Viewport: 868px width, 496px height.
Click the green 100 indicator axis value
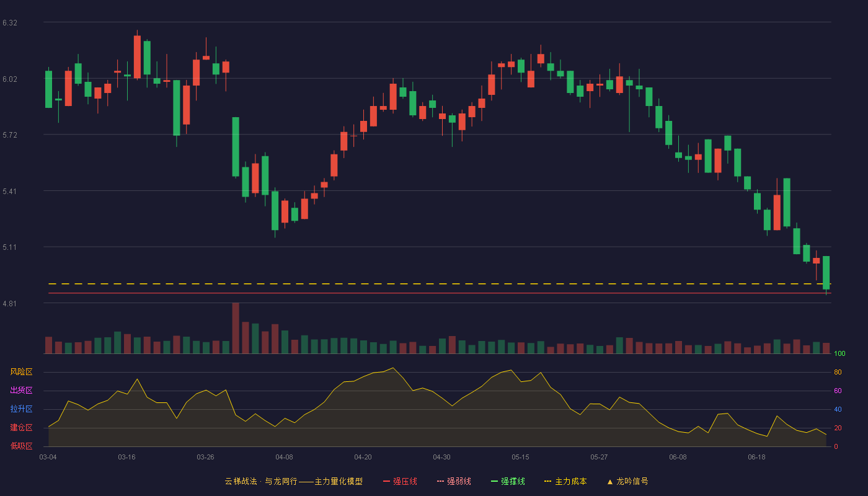839,353
